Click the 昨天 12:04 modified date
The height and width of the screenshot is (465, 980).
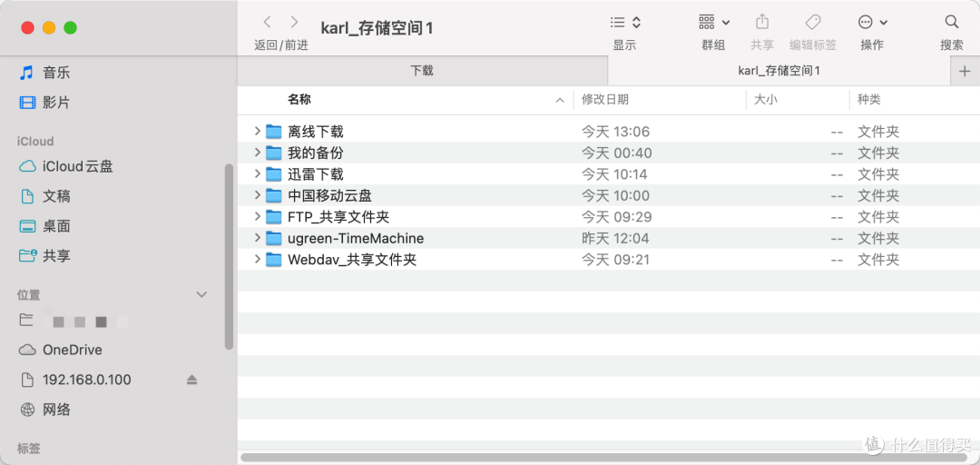pyautogui.click(x=615, y=239)
